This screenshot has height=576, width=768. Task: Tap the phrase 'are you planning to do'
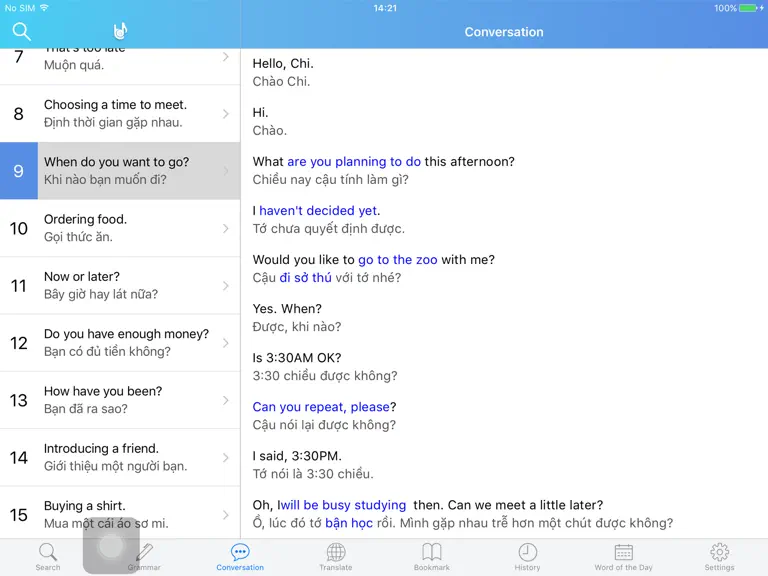(354, 162)
